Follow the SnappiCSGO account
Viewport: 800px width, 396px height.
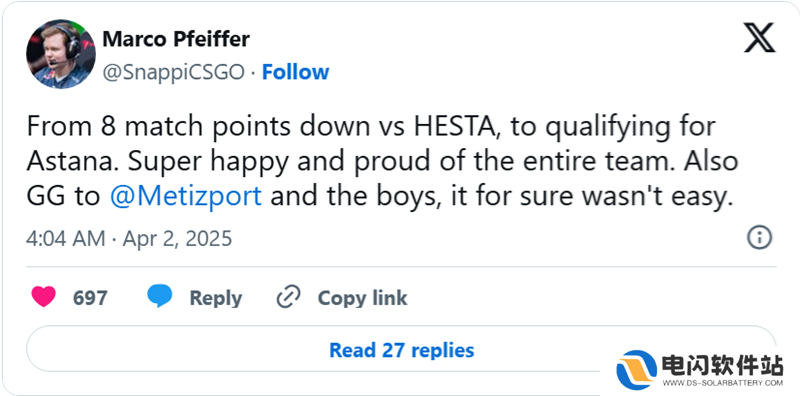[x=295, y=72]
